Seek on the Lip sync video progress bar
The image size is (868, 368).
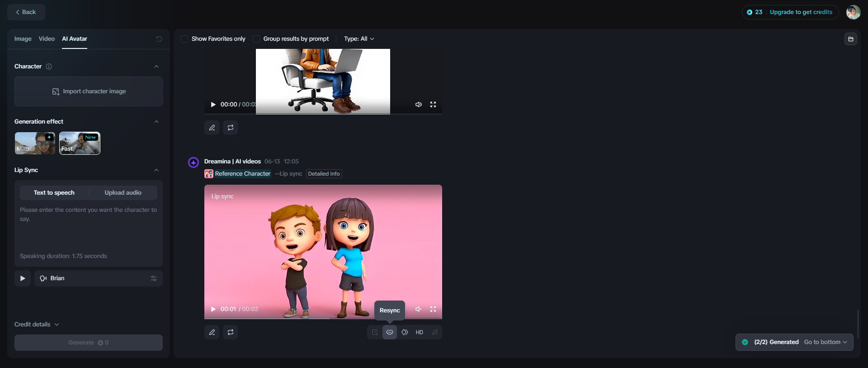tap(323, 318)
